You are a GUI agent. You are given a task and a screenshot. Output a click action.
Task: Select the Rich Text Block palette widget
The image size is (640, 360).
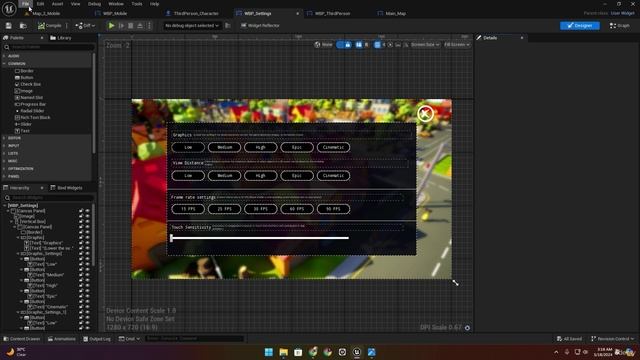tap(33, 117)
